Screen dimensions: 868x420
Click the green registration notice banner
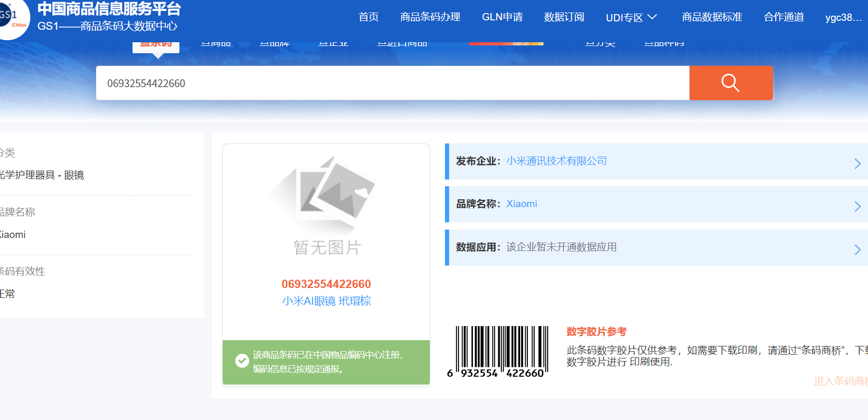point(327,362)
